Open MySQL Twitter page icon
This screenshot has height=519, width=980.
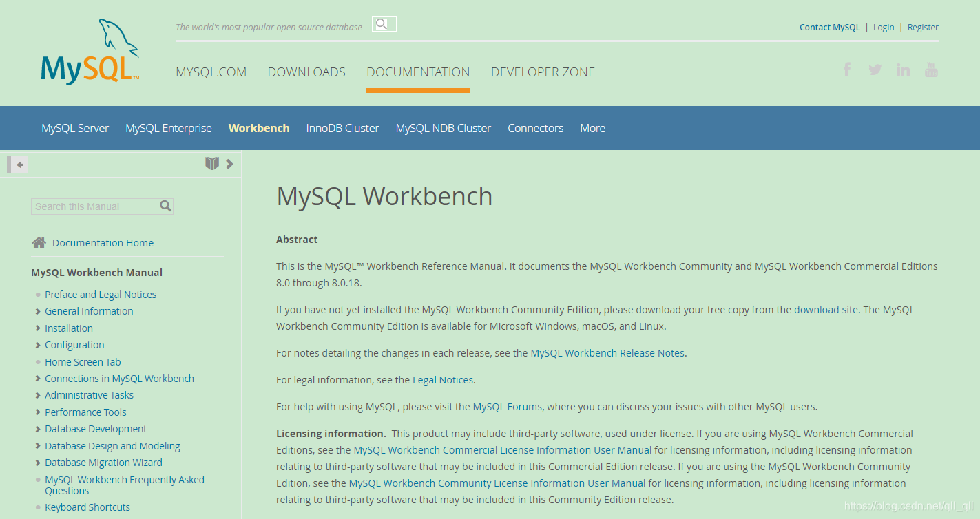(875, 70)
